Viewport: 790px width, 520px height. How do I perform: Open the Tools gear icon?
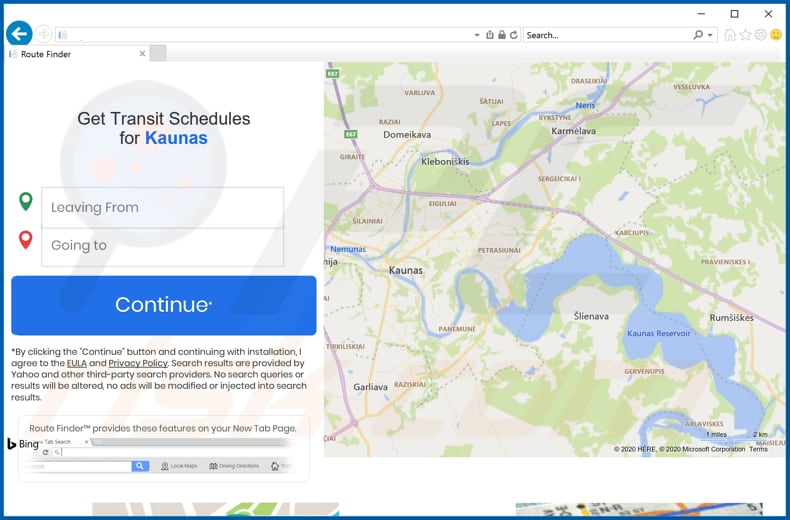tap(761, 34)
